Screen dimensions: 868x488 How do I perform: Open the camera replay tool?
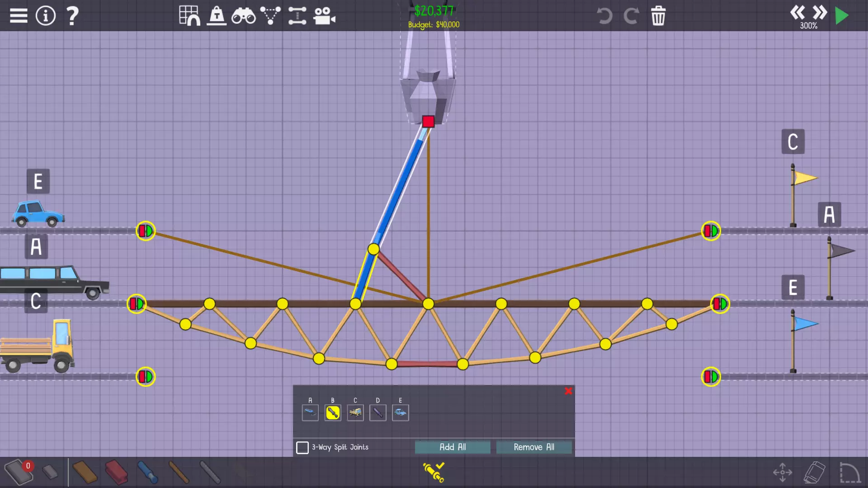click(324, 16)
